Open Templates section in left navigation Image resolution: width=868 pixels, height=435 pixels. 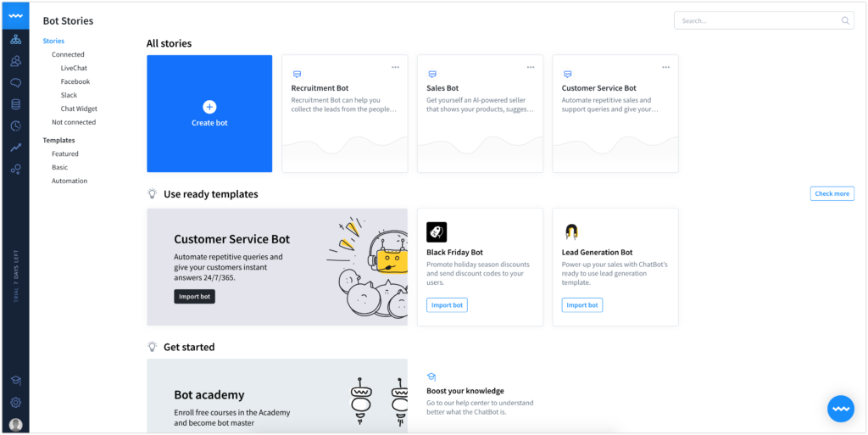coord(58,141)
